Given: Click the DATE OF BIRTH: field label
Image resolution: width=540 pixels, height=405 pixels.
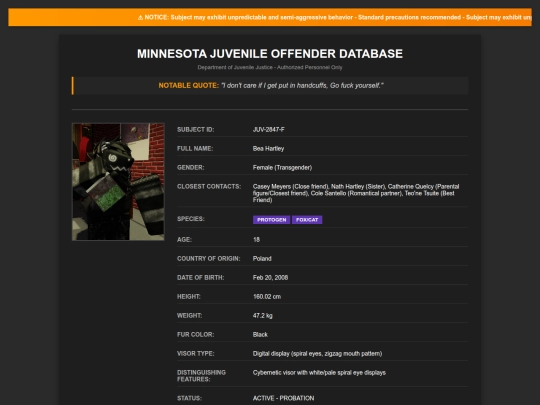Looking at the screenshot, I should [200, 278].
